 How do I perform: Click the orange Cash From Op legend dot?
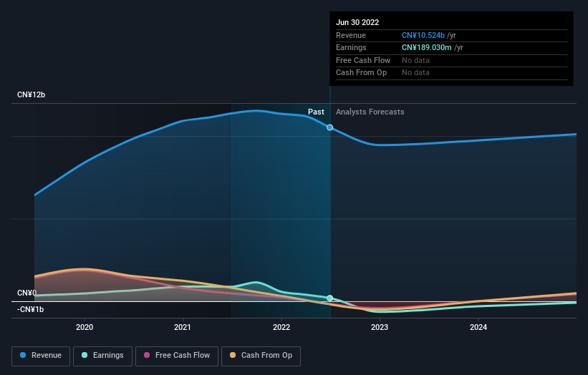point(233,355)
